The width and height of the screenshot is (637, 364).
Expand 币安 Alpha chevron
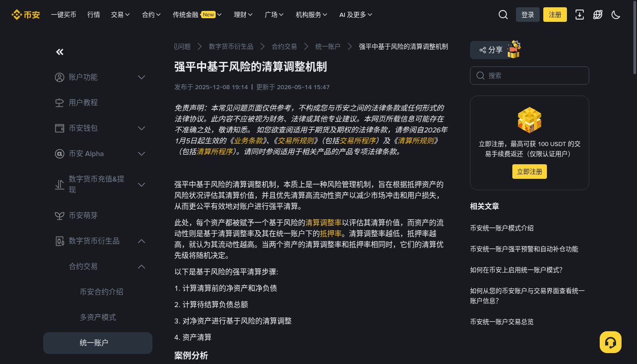[x=142, y=154]
